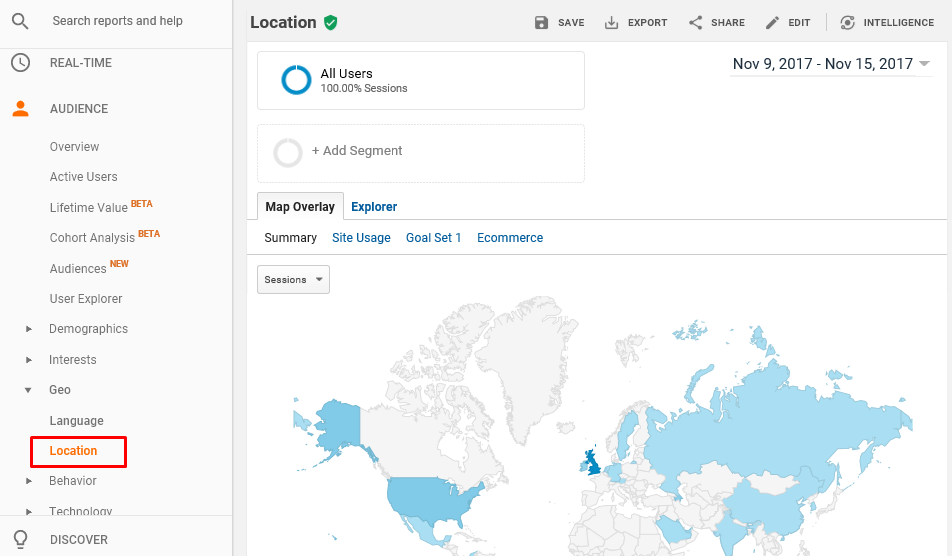The height and width of the screenshot is (556, 952).
Task: Click the Save floppy disk icon
Action: (x=541, y=23)
